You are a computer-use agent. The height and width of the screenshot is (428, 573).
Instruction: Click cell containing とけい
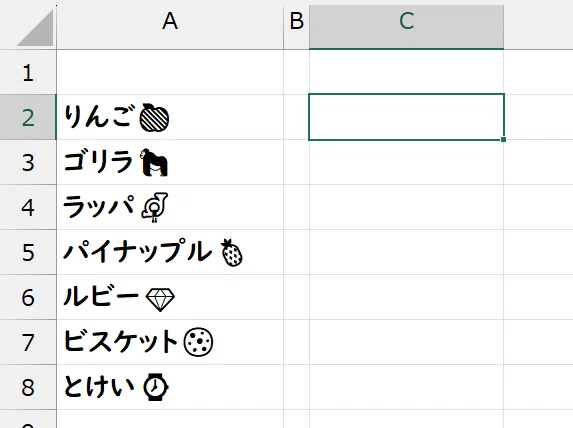[170, 387]
